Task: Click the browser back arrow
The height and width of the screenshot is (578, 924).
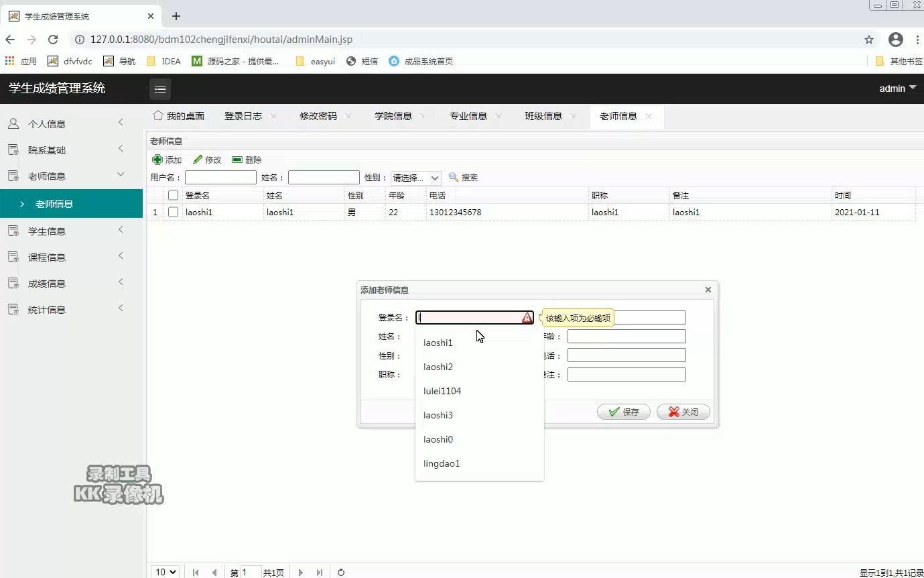Action: pos(10,40)
